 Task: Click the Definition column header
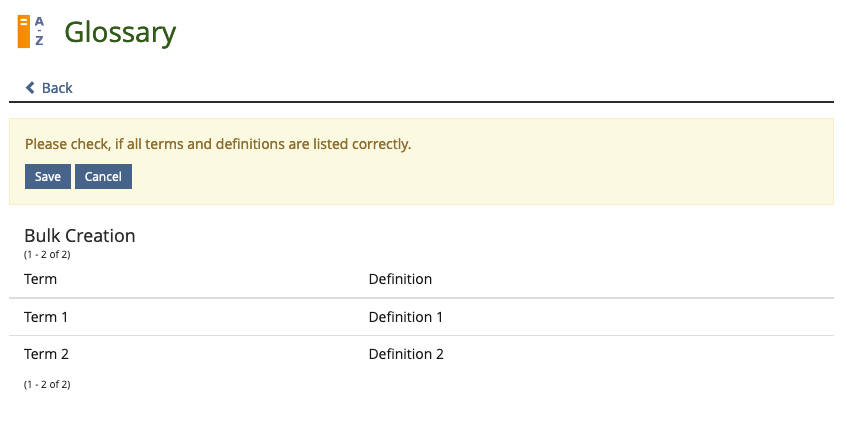coord(400,279)
